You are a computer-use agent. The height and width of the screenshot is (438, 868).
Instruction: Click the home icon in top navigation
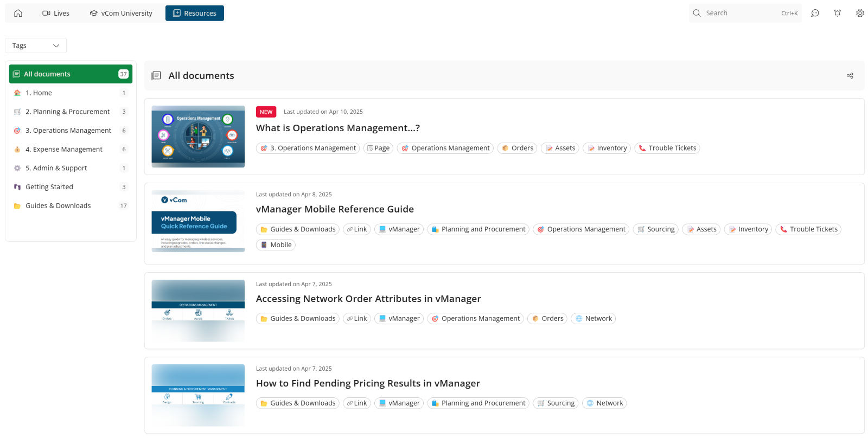18,13
